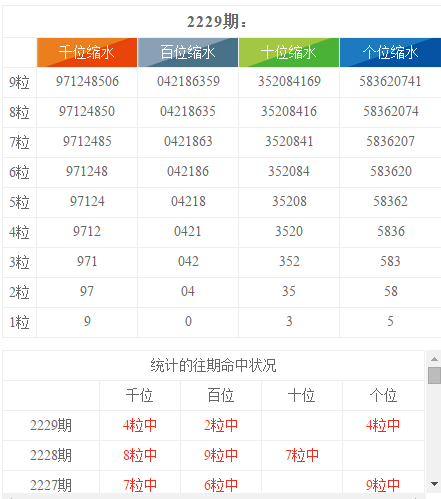Click the 2229期 row label in history table
441x499 pixels.
(x=51, y=425)
